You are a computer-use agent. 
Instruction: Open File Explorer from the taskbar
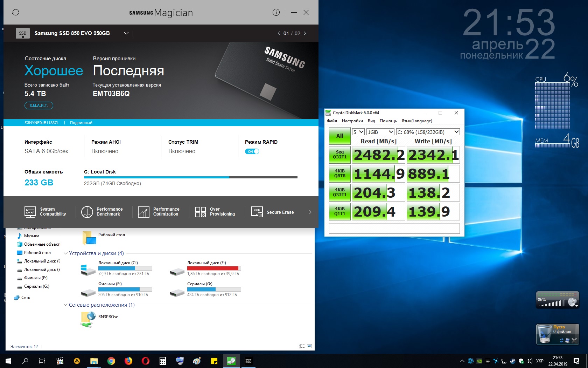coord(94,361)
